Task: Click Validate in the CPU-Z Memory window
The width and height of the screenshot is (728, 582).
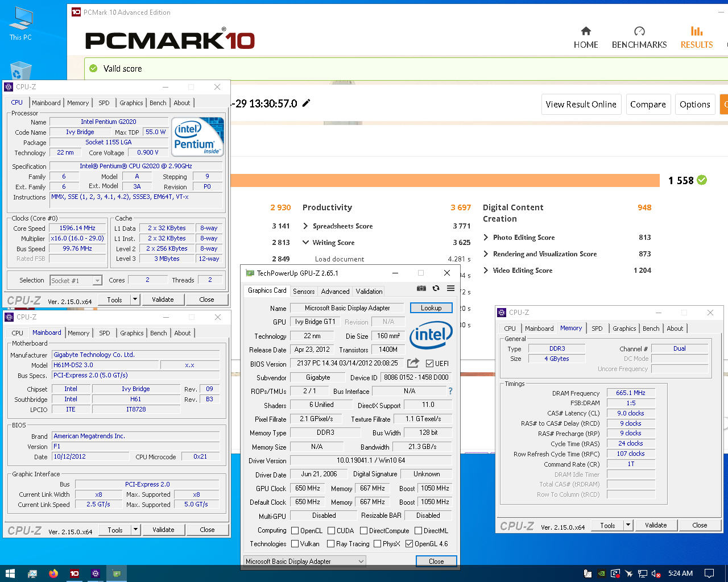Action: click(x=656, y=525)
